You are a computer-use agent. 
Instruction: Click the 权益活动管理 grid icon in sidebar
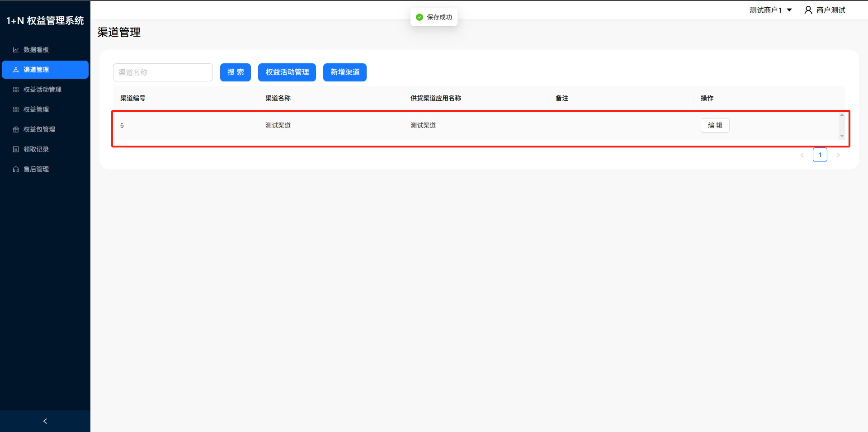16,90
